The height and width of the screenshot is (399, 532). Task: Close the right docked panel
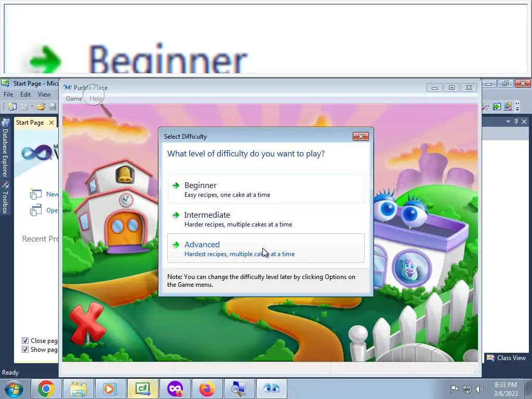[x=524, y=122]
